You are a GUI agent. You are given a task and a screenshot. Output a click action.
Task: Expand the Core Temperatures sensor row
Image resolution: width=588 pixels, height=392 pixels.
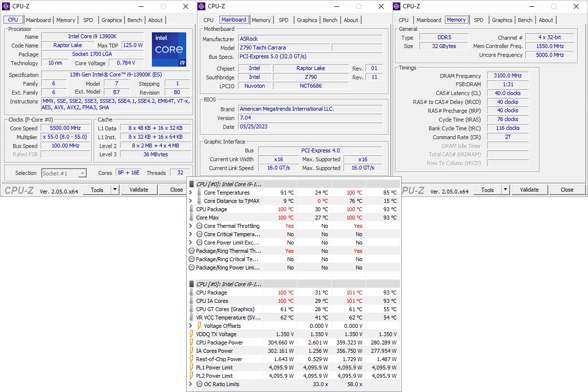coord(191,193)
